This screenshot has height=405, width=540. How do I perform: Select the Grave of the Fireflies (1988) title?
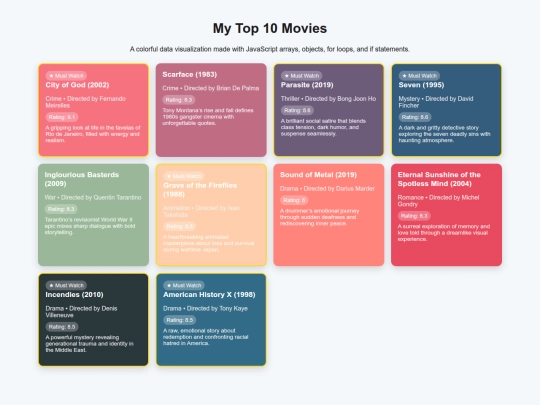[x=200, y=190]
